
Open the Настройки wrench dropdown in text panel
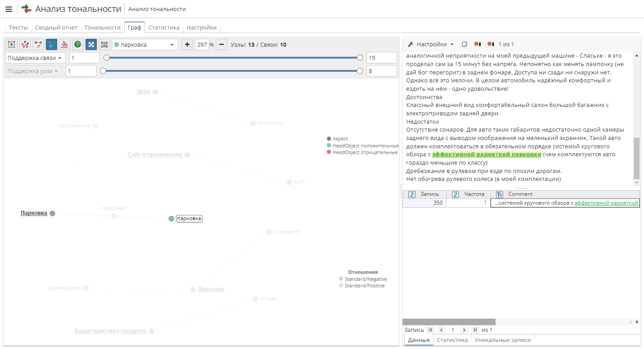pos(431,44)
